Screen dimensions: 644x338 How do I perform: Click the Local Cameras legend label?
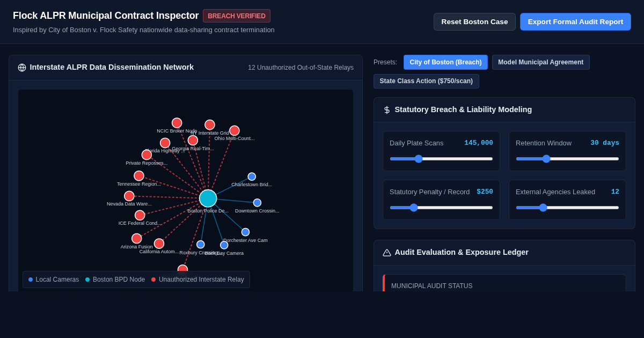[x=57, y=280]
